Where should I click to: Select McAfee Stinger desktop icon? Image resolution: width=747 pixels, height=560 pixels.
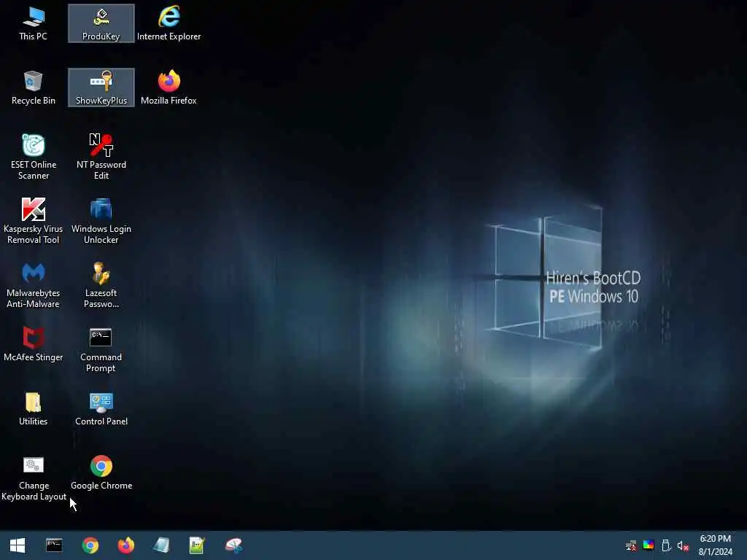(34, 344)
